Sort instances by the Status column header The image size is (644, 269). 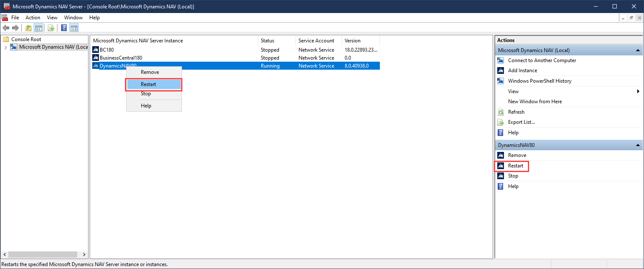(x=267, y=41)
